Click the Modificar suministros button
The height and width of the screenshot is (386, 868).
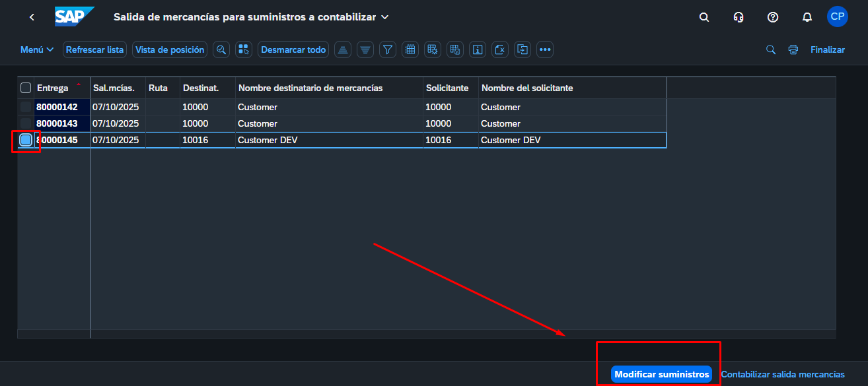661,374
